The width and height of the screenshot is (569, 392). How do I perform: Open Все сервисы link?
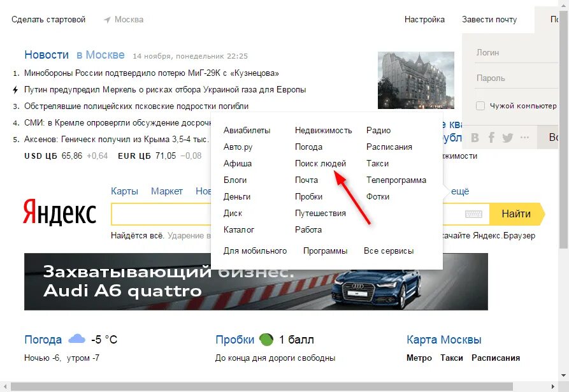(389, 250)
